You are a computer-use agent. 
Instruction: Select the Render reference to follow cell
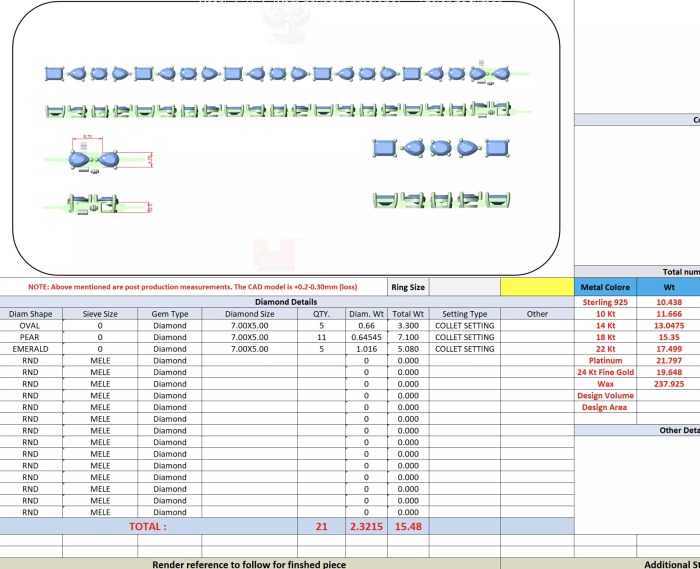point(249,564)
